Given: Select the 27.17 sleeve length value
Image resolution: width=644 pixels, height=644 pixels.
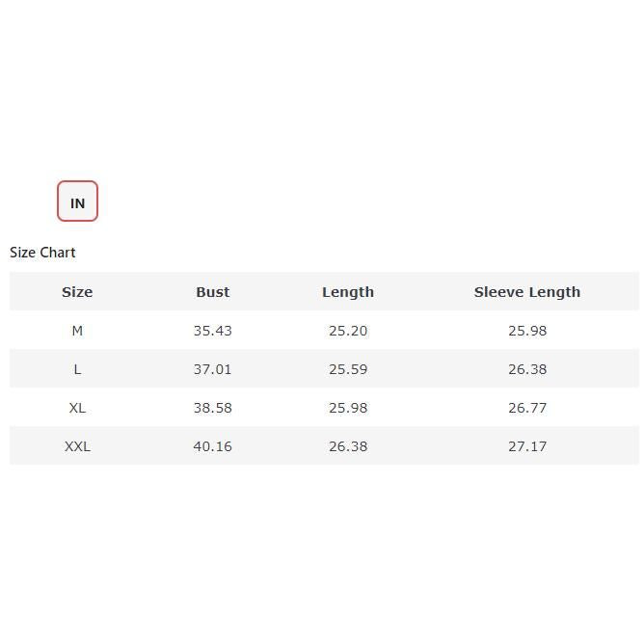Looking at the screenshot, I should click(526, 446).
